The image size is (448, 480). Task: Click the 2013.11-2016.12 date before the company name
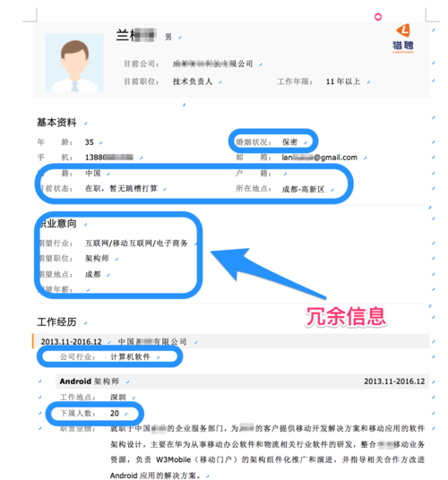point(72,341)
